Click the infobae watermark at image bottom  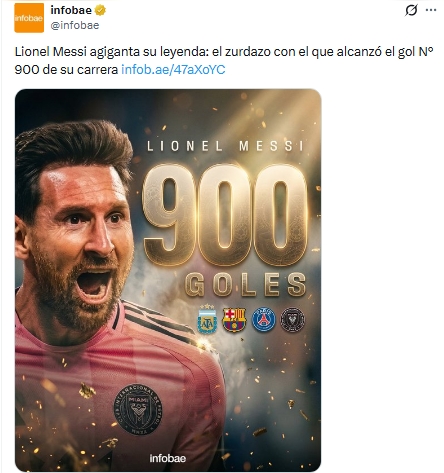coord(168,458)
